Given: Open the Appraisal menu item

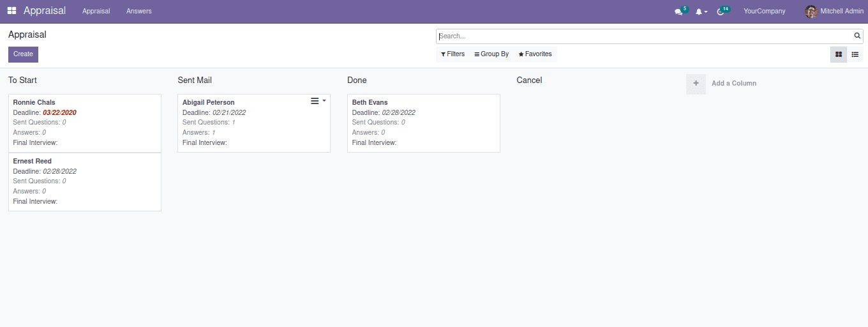Looking at the screenshot, I should [96, 11].
